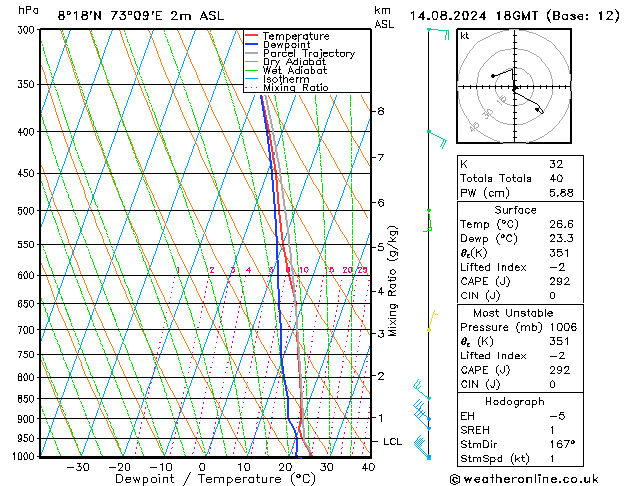Image resolution: width=629 pixels, height=486 pixels.
Task: Click the yellow wind barb at 700 hPa
Action: point(432,320)
